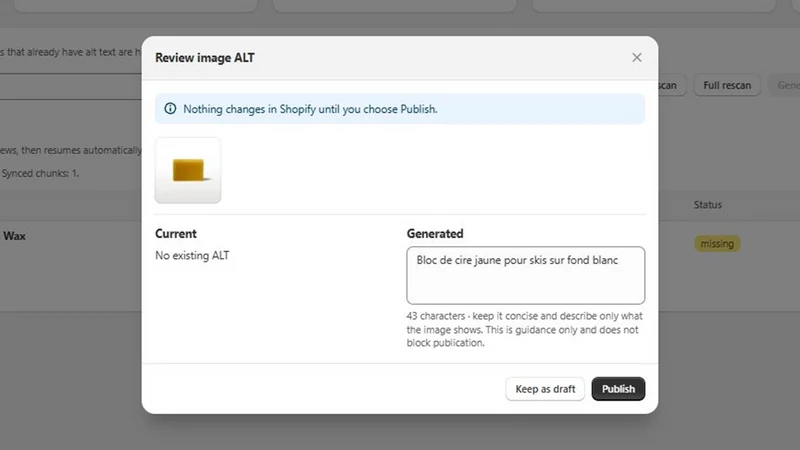Screen dimensions: 800x450
Task: Click the Status column header
Action: tap(708, 205)
